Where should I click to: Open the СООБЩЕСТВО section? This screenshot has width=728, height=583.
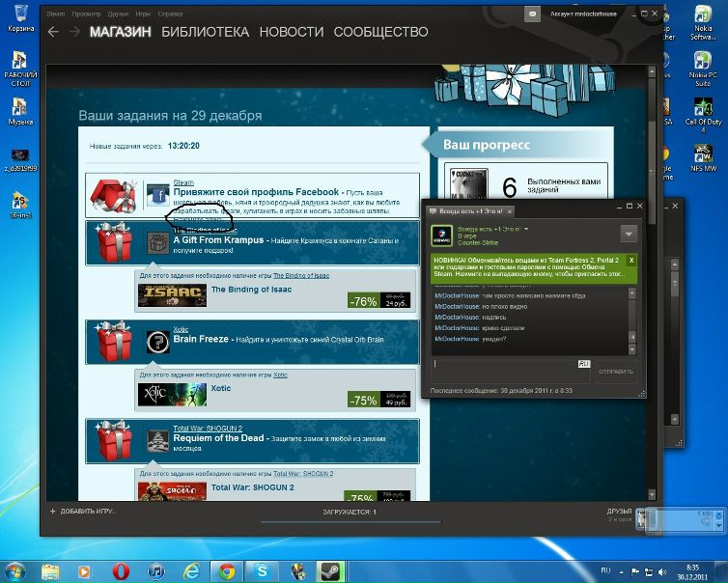coord(379,32)
